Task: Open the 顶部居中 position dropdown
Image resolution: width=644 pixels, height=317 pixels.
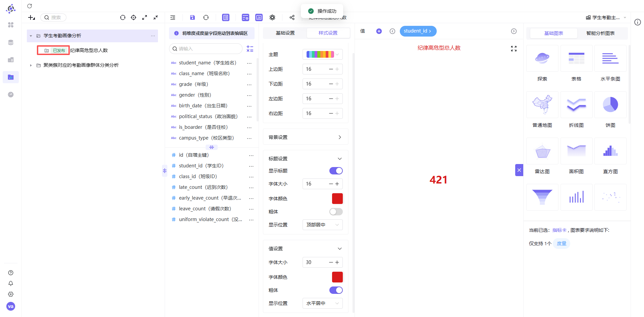Action: (323, 225)
